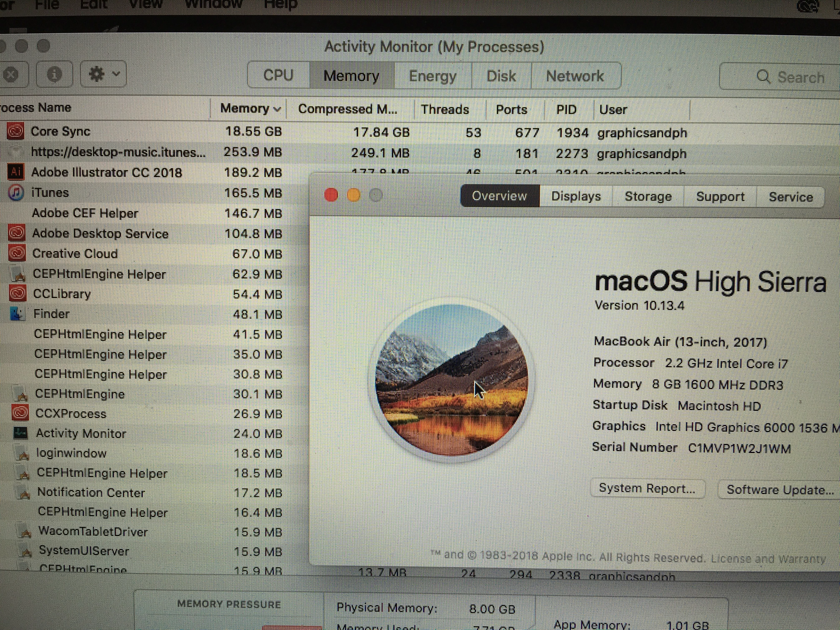Open the Storage tab in About This Mac
This screenshot has width=840, height=630.
tap(648, 196)
